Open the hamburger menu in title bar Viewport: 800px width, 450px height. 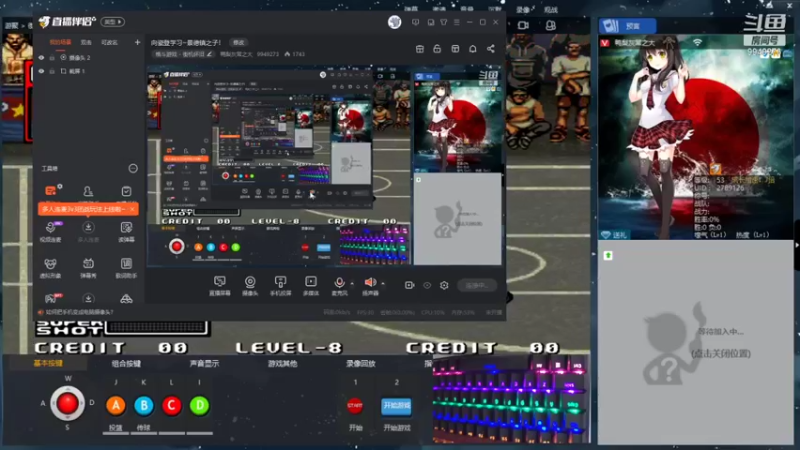tap(457, 22)
